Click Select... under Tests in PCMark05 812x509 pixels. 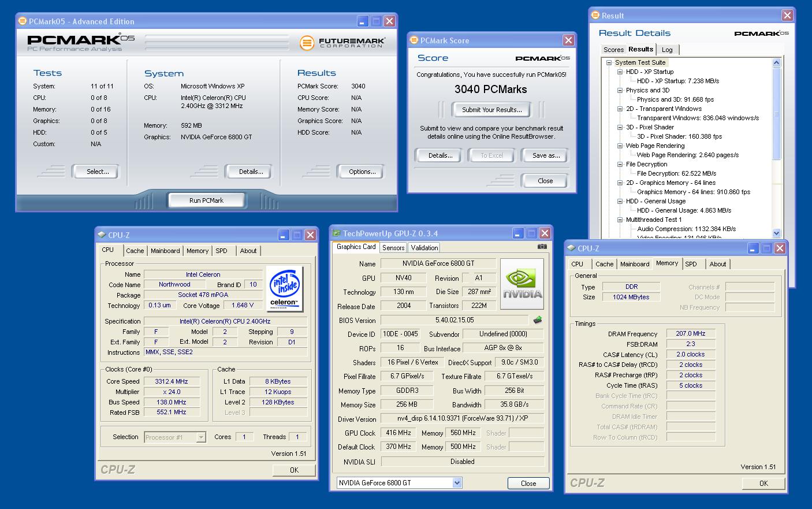97,172
